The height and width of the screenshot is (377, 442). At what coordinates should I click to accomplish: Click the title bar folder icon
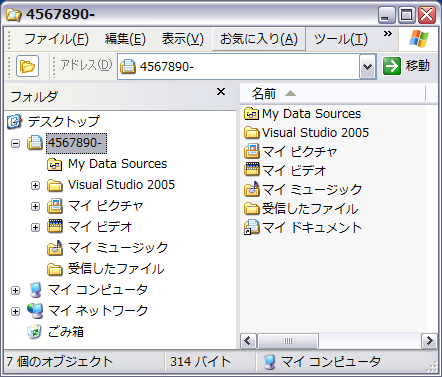click(x=14, y=14)
